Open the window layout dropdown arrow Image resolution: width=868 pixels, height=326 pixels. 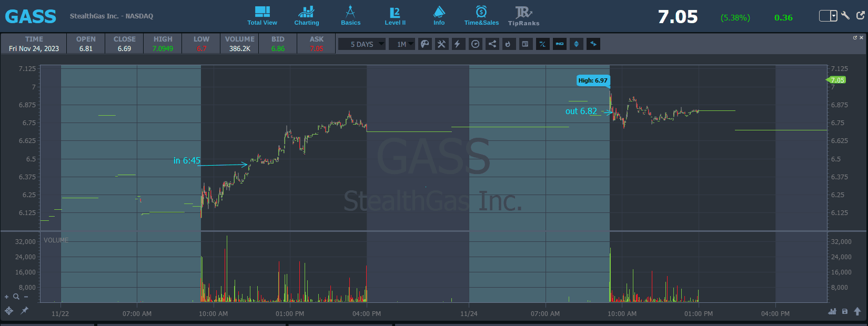point(834,16)
